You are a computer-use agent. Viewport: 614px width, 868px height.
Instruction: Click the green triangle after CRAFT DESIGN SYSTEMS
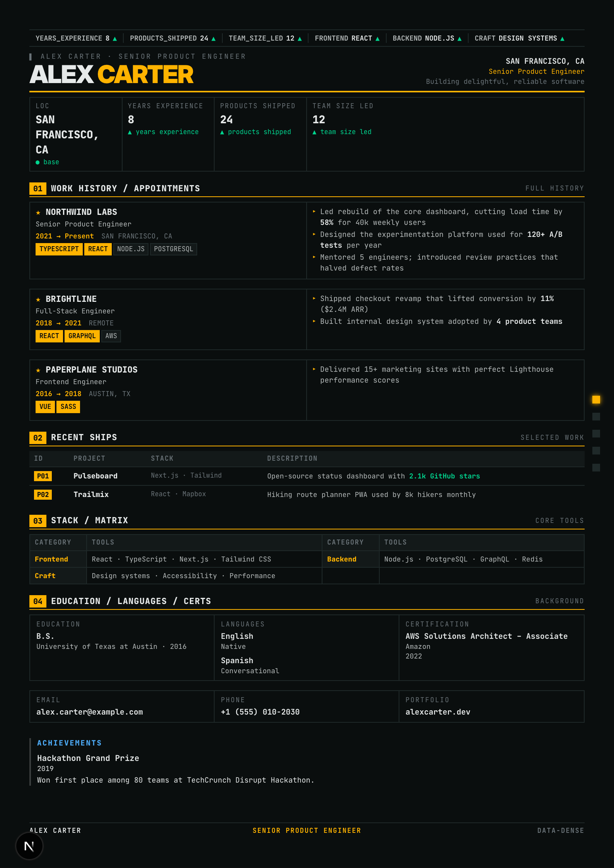[x=562, y=39]
